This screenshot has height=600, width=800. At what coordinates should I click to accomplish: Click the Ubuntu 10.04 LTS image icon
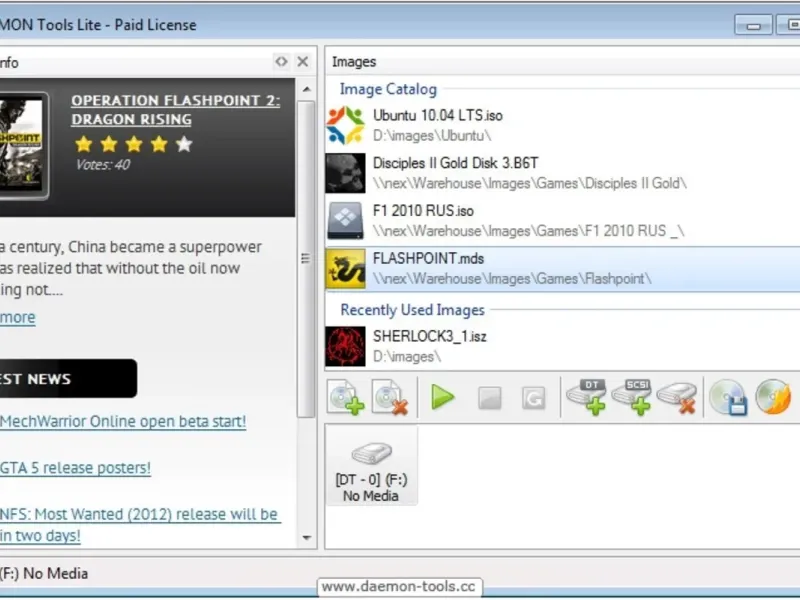[345, 125]
